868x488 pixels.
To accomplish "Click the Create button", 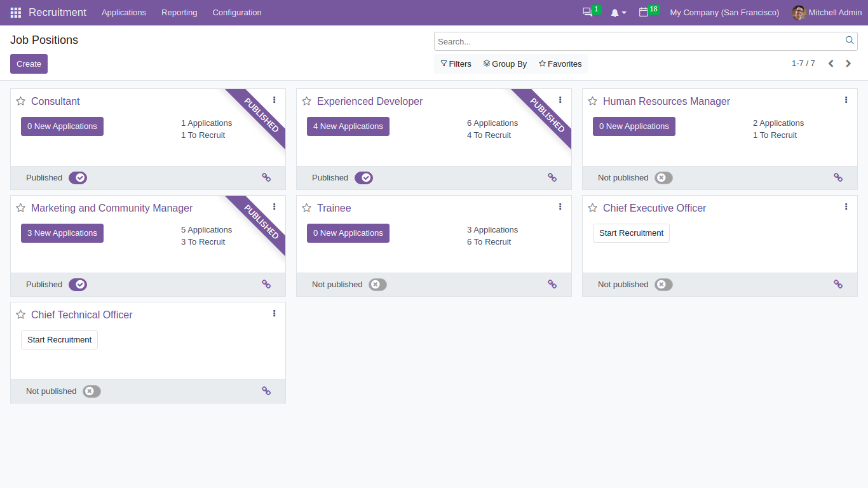I will click(29, 64).
